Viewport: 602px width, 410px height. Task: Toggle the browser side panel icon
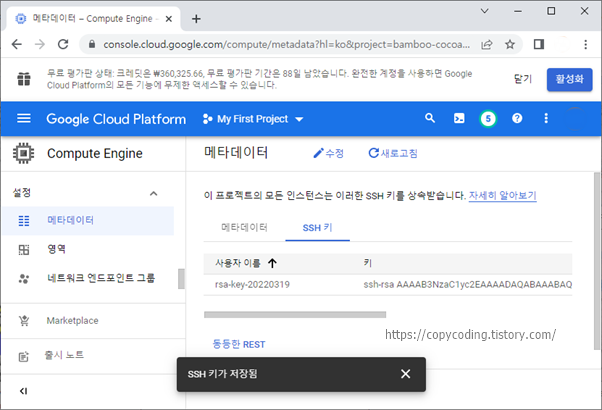pyautogui.click(x=539, y=45)
